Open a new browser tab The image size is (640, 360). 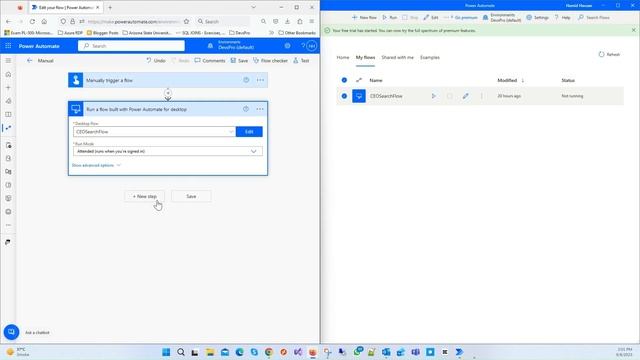[110, 7]
